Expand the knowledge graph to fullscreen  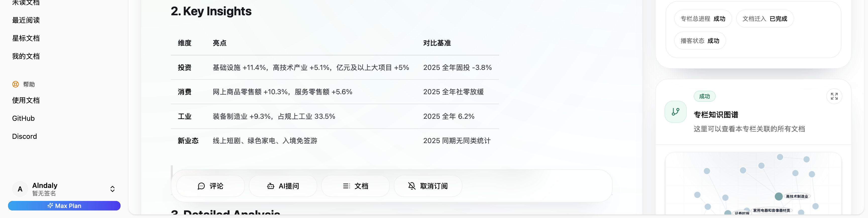834,96
